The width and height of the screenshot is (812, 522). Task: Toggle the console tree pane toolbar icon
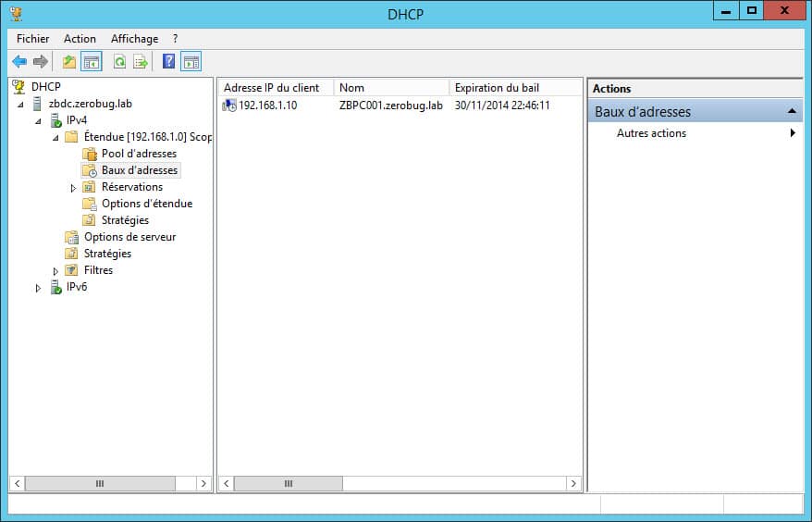tap(92, 62)
